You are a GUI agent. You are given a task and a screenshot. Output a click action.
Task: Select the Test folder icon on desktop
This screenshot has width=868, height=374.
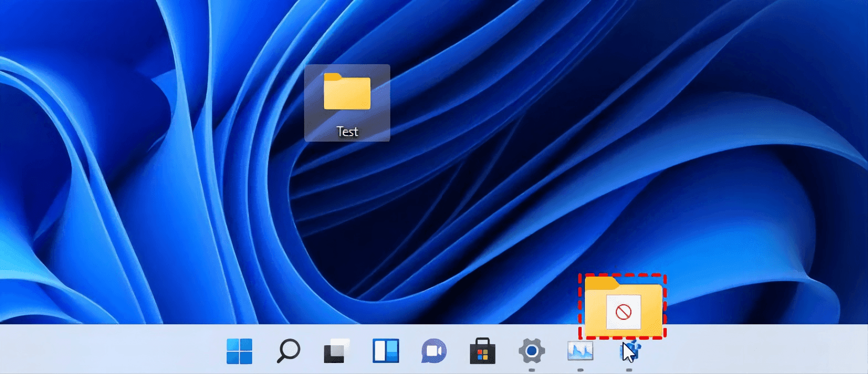pyautogui.click(x=347, y=92)
